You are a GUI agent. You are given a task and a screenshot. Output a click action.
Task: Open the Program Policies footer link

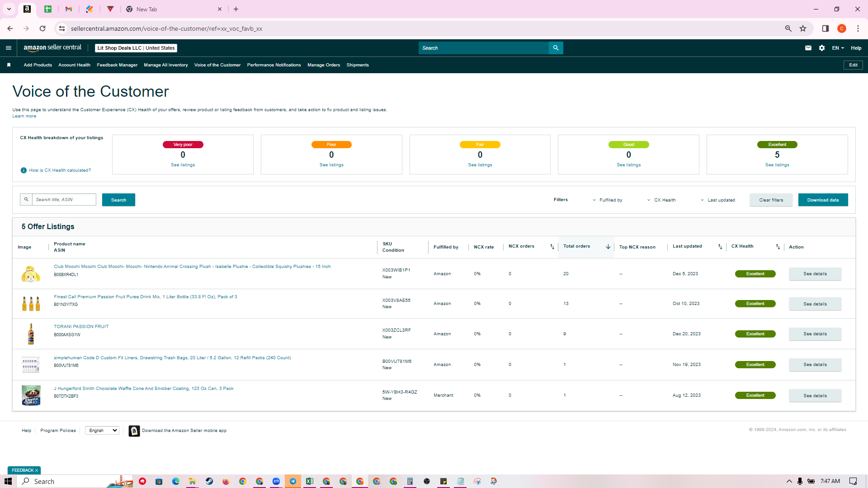58,431
